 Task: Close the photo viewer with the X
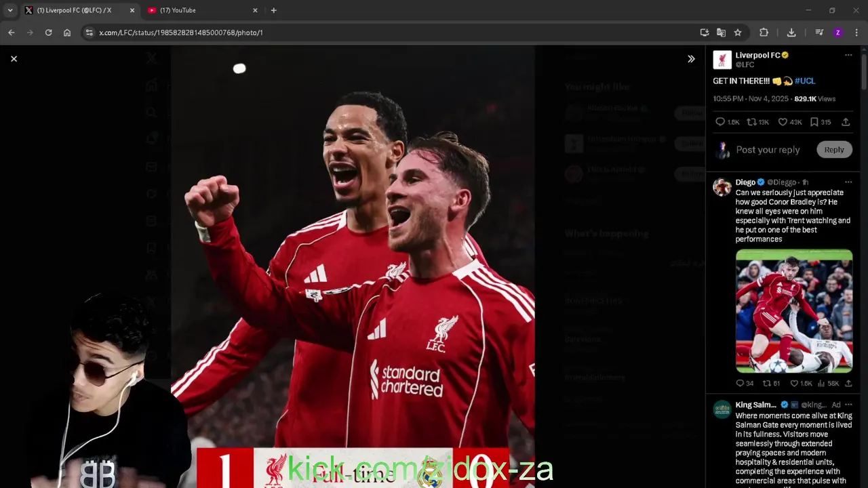[14, 59]
